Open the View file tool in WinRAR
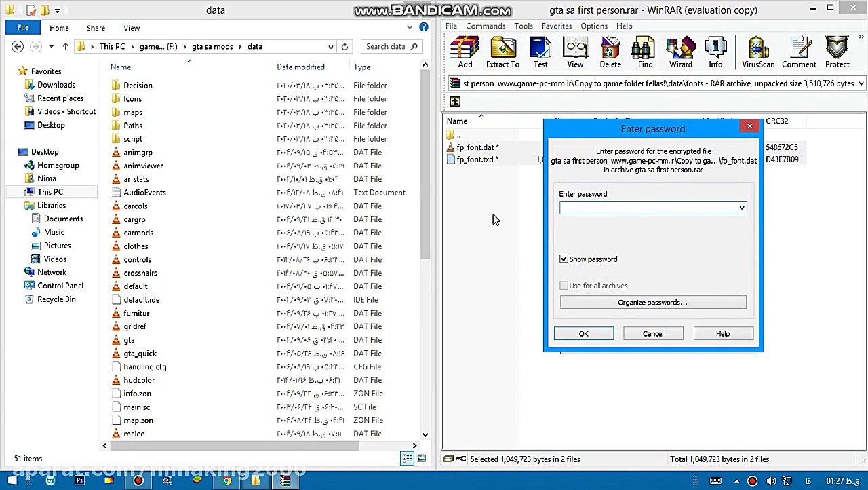Viewport: 868px width, 490px height. pos(575,53)
